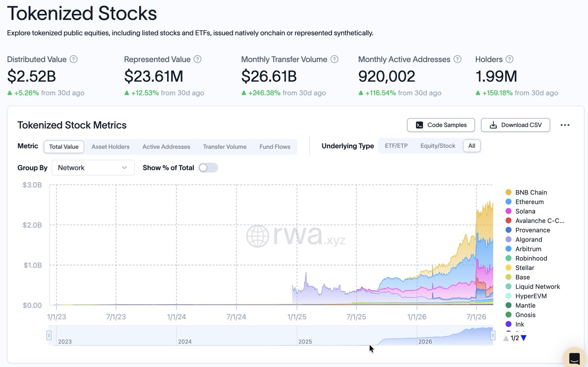Click the left range slider handle

click(x=49, y=335)
